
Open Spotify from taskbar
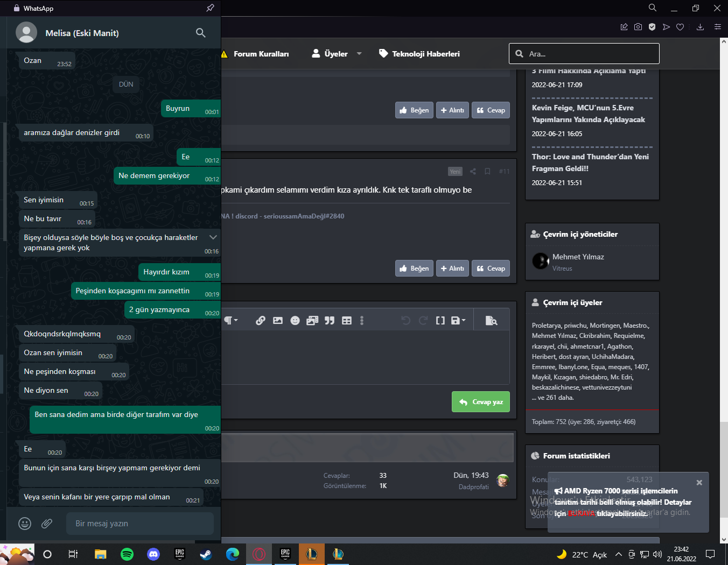coord(127,554)
